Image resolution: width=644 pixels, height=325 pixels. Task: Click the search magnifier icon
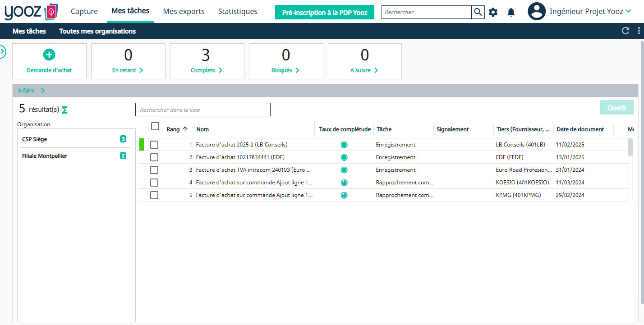click(x=478, y=12)
